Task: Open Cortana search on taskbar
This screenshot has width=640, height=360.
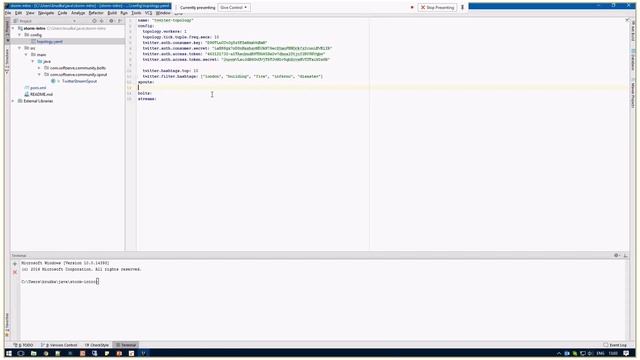Action: (x=21, y=353)
